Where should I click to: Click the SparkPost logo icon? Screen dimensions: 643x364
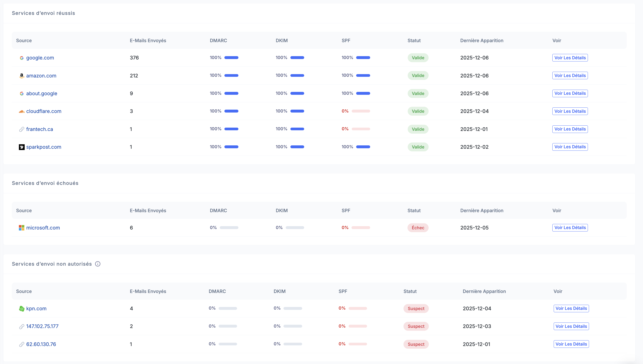coord(22,147)
